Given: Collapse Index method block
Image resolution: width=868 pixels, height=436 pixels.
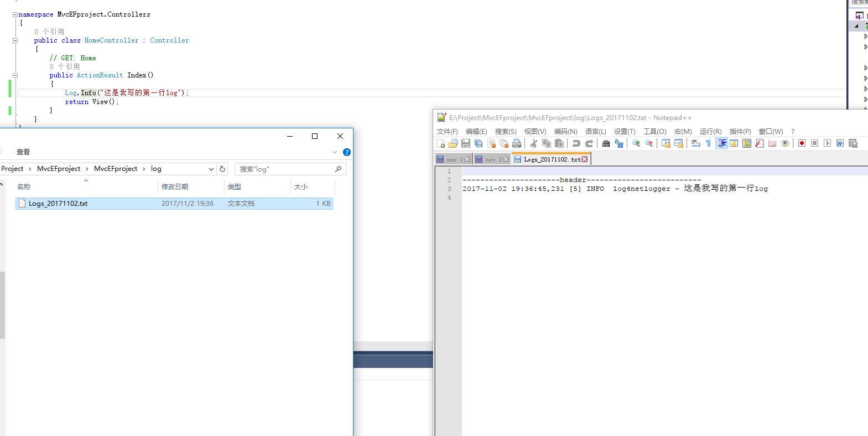Looking at the screenshot, I should click(x=15, y=75).
